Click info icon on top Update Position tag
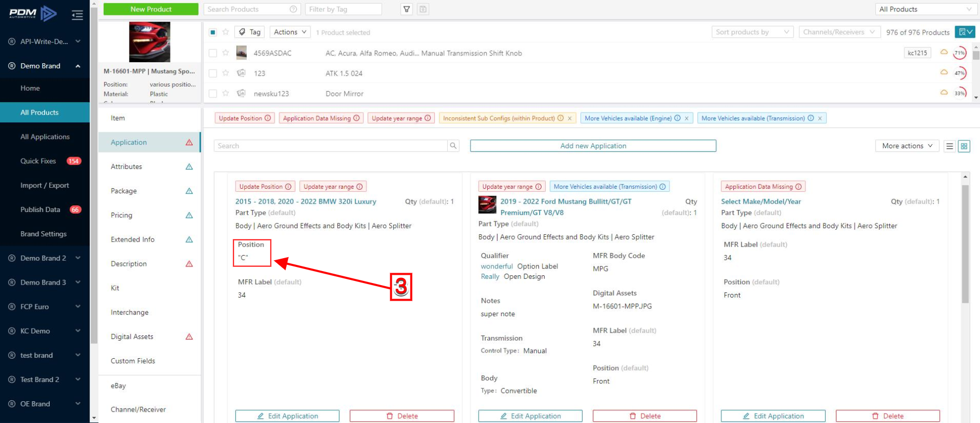The width and height of the screenshot is (980, 423). tap(268, 118)
